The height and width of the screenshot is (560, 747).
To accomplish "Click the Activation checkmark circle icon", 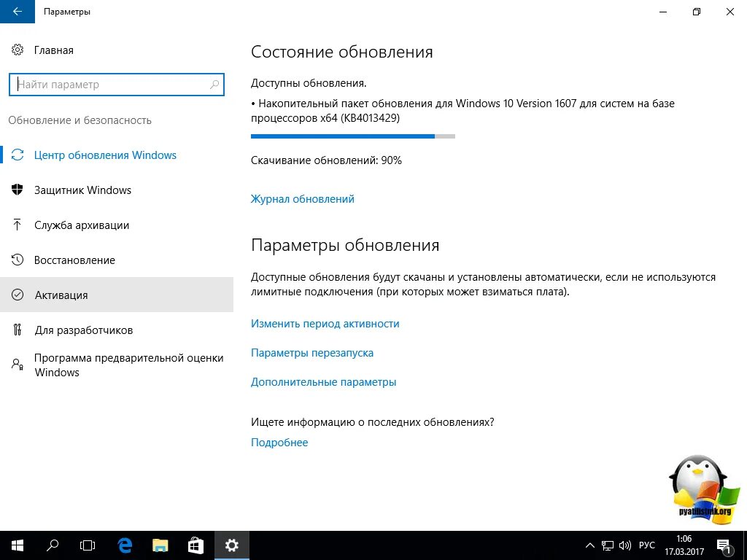I will (18, 295).
